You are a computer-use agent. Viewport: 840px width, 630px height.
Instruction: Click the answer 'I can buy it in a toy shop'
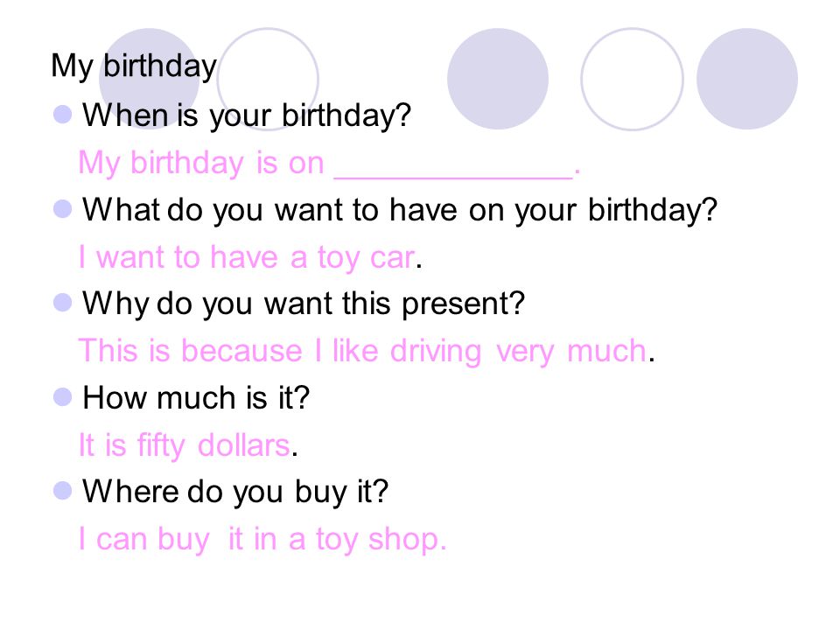[x=262, y=539]
